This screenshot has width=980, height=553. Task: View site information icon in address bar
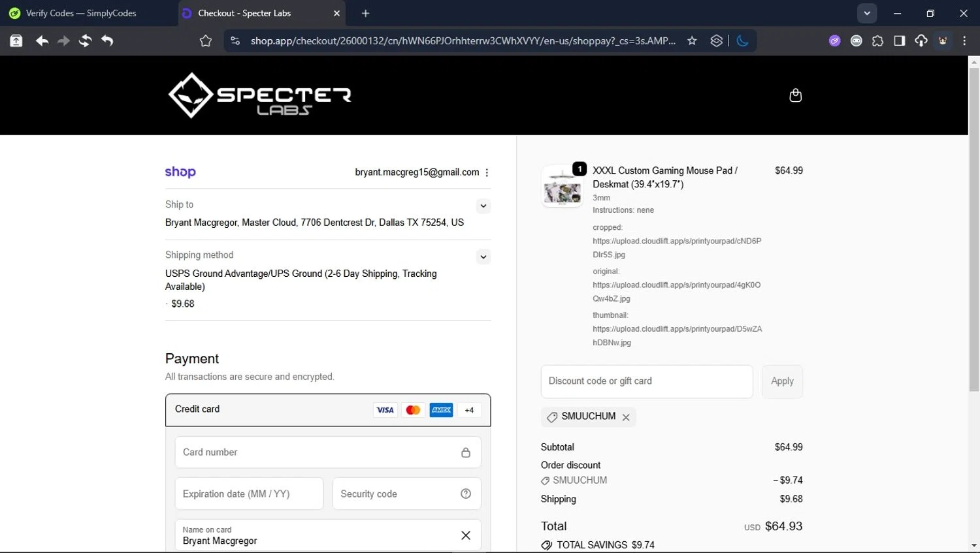[x=235, y=41]
